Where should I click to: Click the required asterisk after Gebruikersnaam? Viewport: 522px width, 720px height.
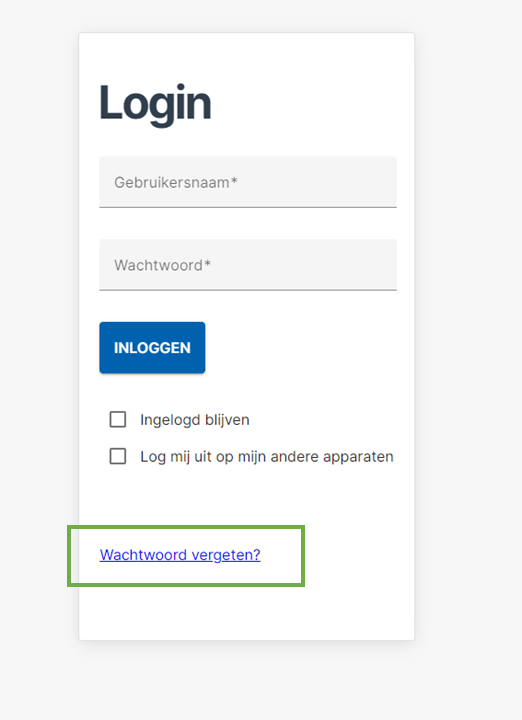pyautogui.click(x=234, y=180)
